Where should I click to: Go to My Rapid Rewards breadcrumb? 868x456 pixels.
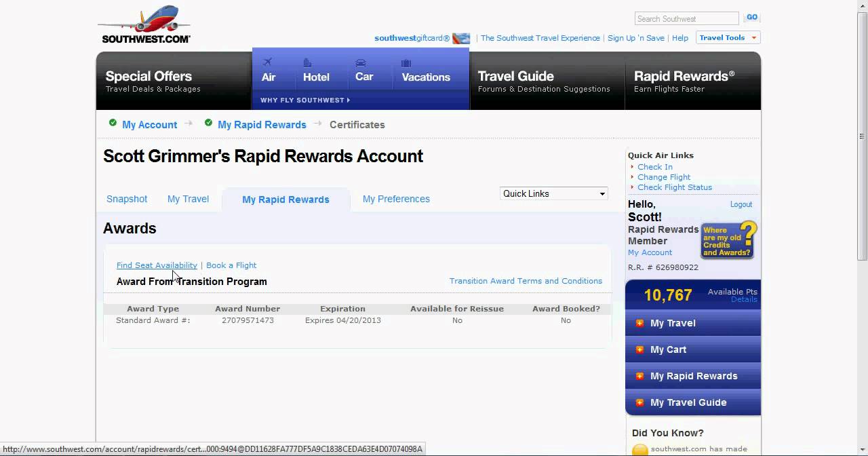point(262,125)
